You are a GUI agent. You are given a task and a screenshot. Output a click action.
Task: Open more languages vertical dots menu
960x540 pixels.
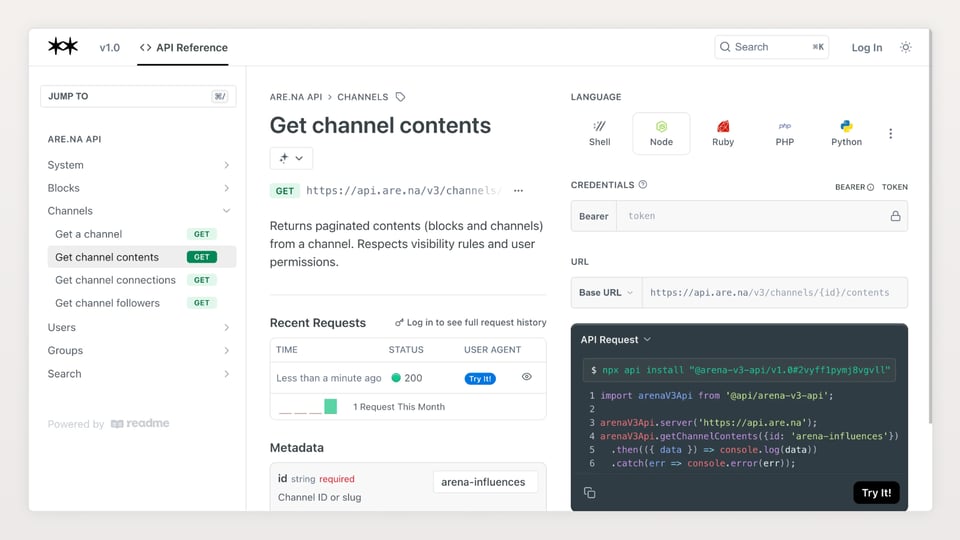pyautogui.click(x=890, y=133)
